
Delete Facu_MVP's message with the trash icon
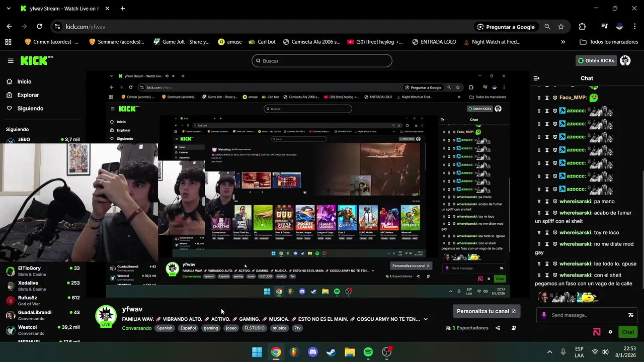pyautogui.click(x=539, y=98)
